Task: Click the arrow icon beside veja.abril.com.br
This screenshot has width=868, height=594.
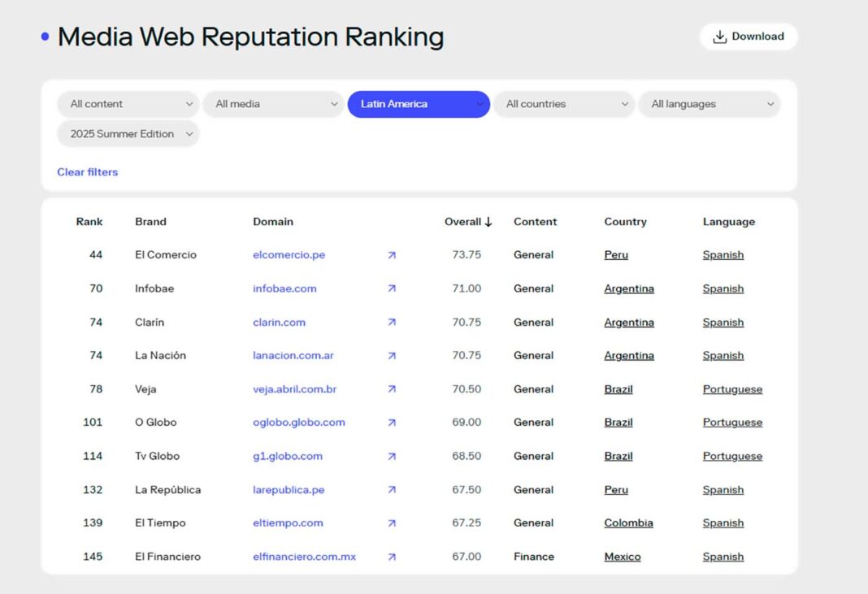Action: coord(392,389)
